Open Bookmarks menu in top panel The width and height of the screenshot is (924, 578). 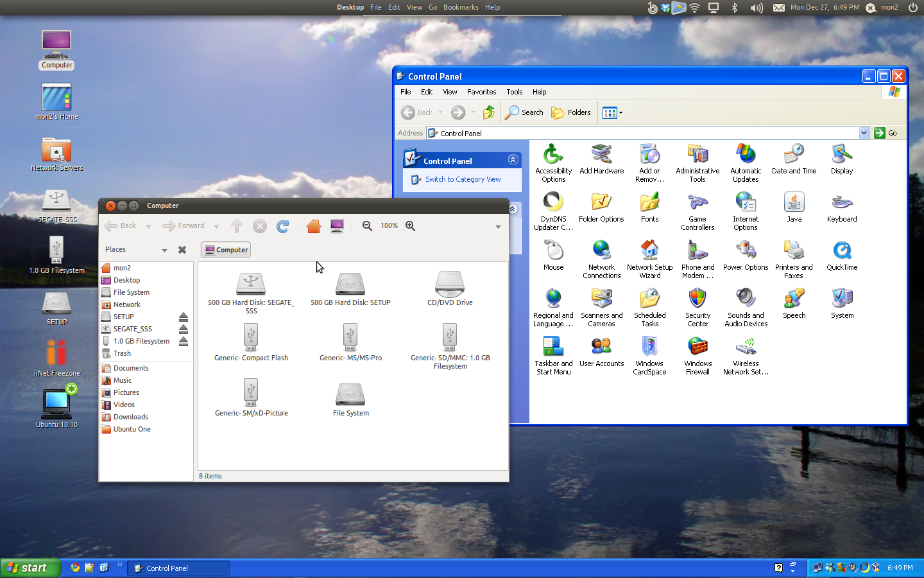pos(461,7)
